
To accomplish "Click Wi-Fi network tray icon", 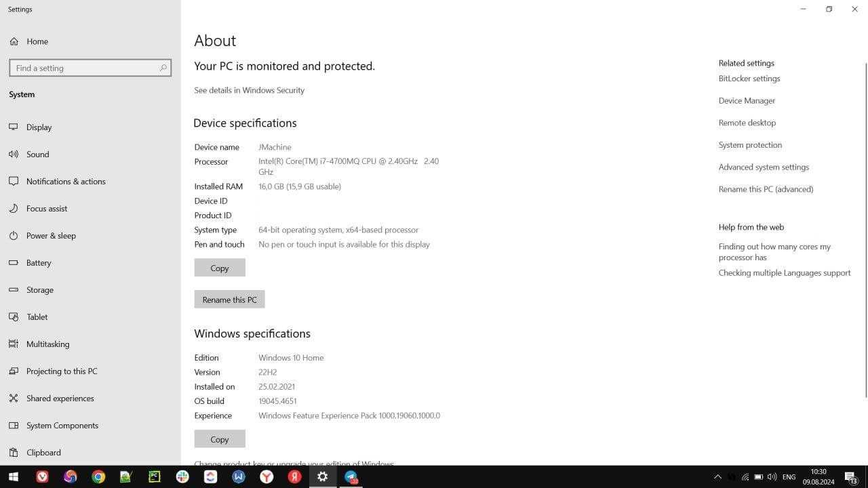I will (x=745, y=477).
